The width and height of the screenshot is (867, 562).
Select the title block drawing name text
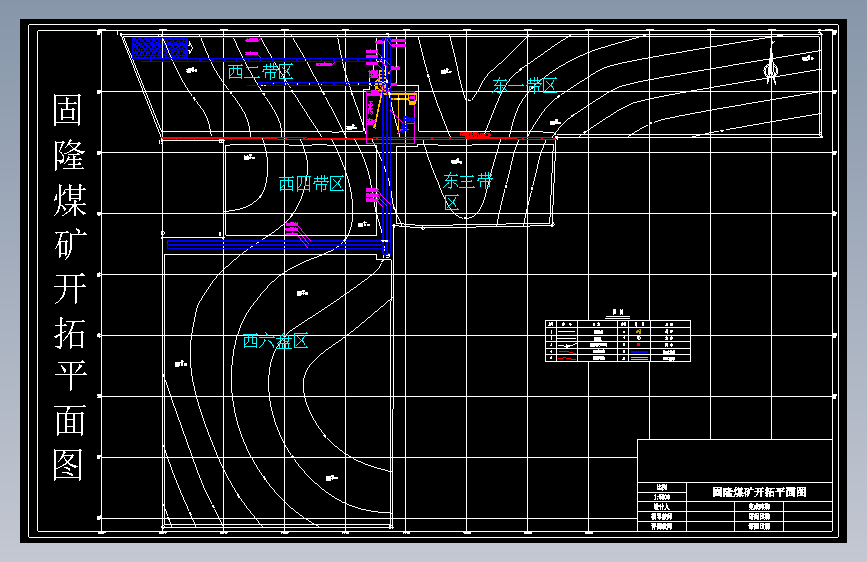(x=759, y=492)
